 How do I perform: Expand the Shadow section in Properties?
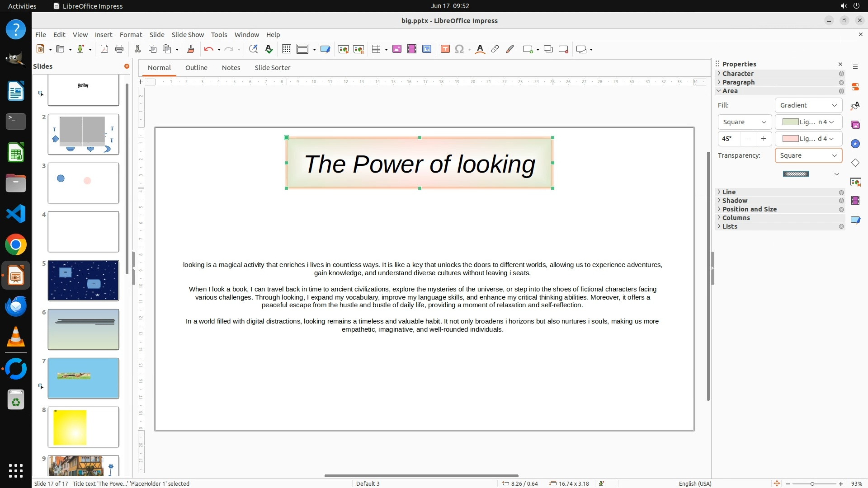734,201
